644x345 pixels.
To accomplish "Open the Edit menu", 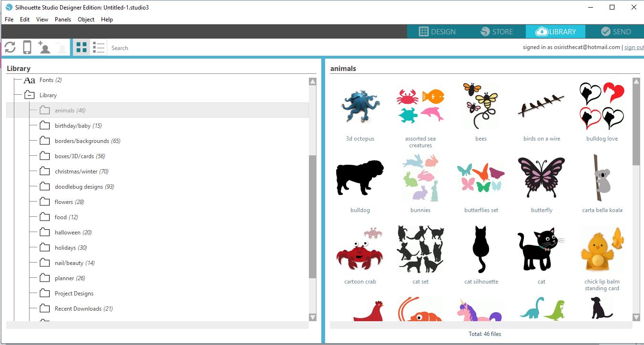I will click(25, 20).
